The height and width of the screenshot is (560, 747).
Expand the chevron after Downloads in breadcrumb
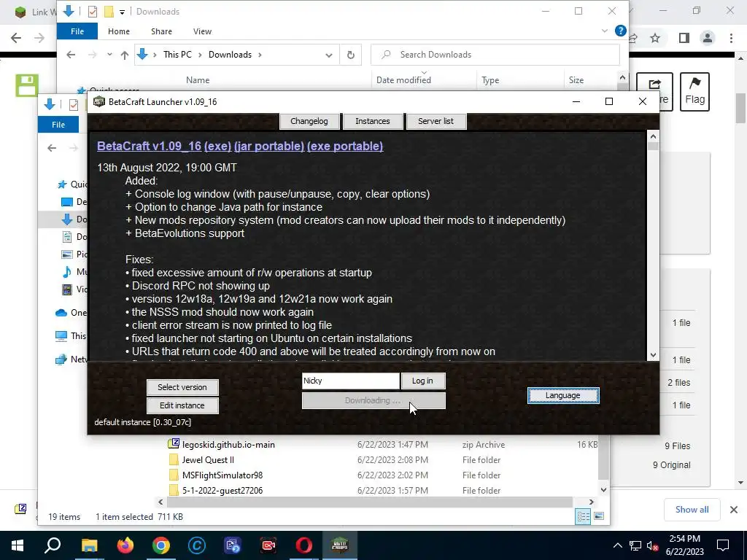pyautogui.click(x=260, y=55)
